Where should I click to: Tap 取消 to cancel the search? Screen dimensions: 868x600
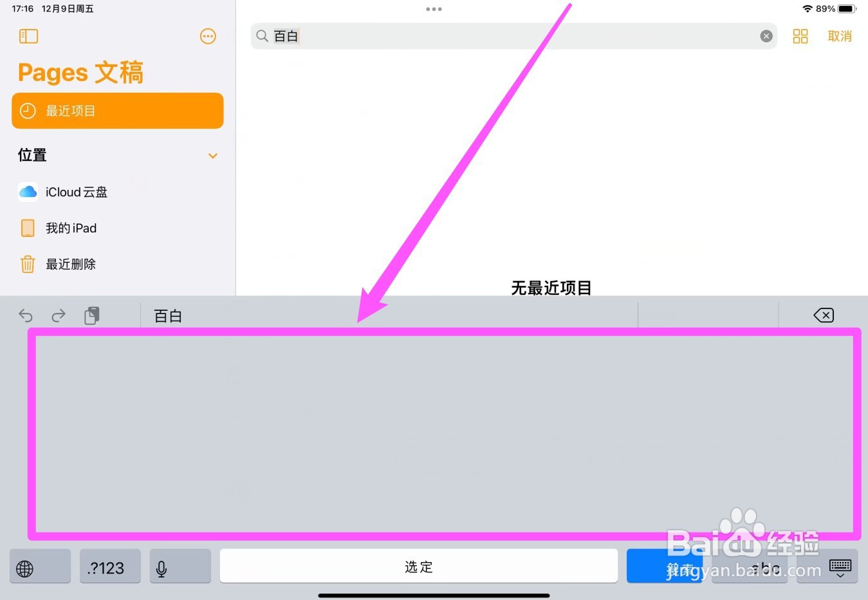(x=840, y=36)
